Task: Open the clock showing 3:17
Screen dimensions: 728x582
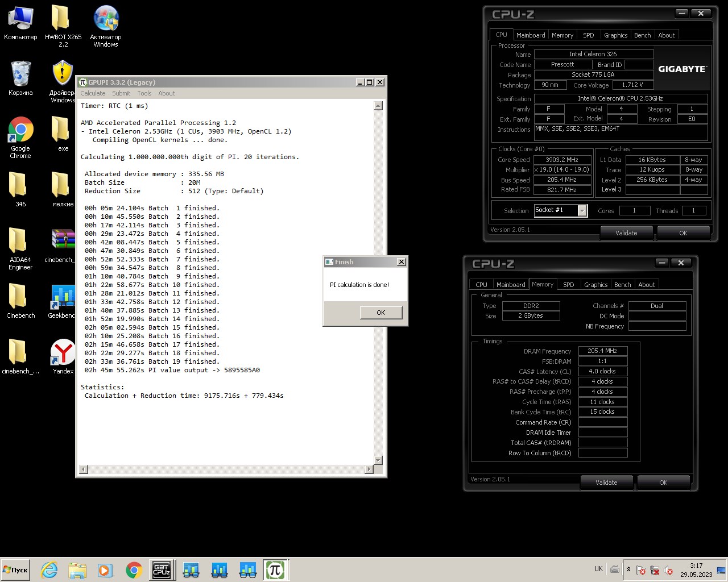Action: [696, 570]
